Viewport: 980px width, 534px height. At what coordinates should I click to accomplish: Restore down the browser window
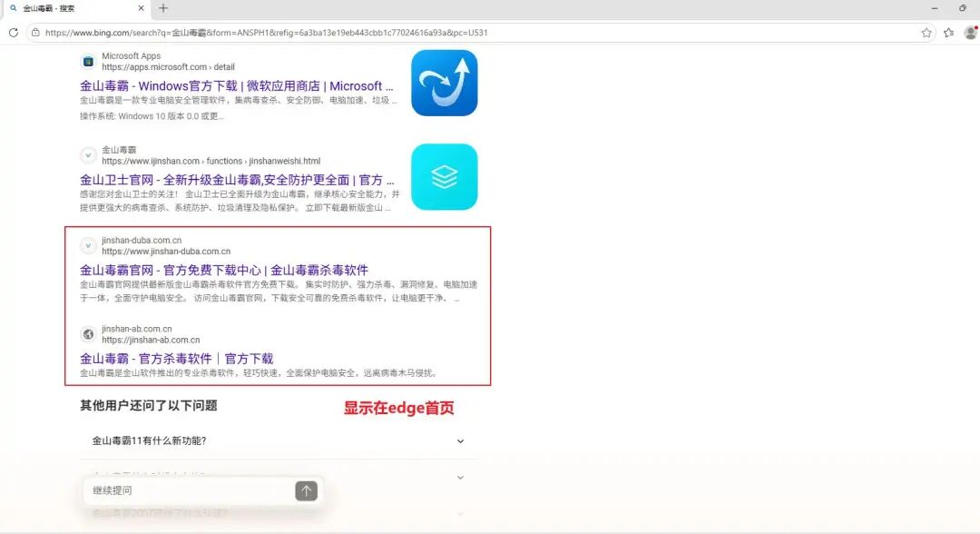click(x=963, y=8)
